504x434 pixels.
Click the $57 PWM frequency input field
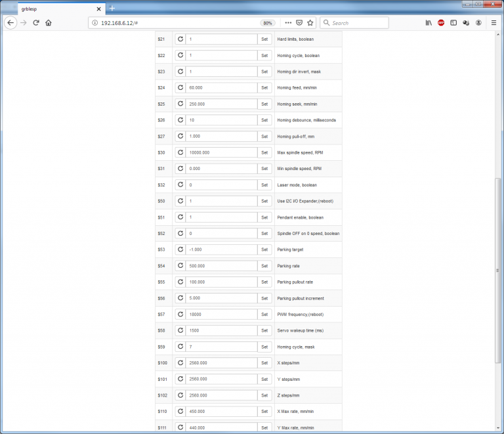click(221, 315)
